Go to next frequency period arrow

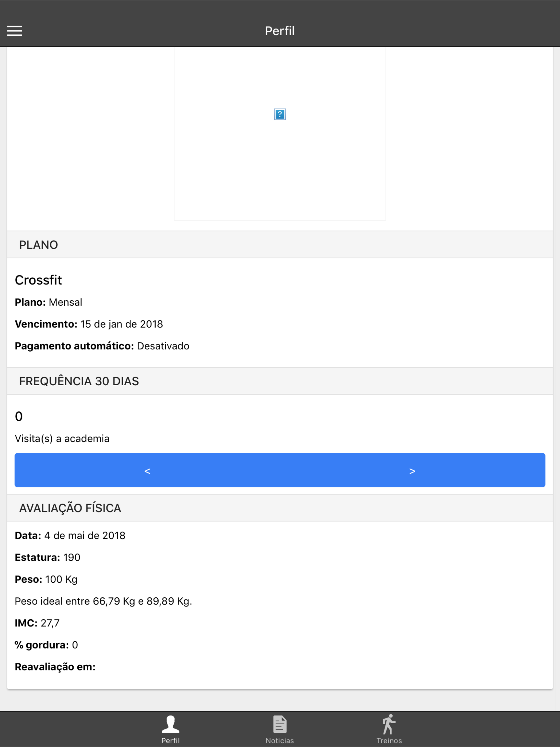[x=412, y=471]
